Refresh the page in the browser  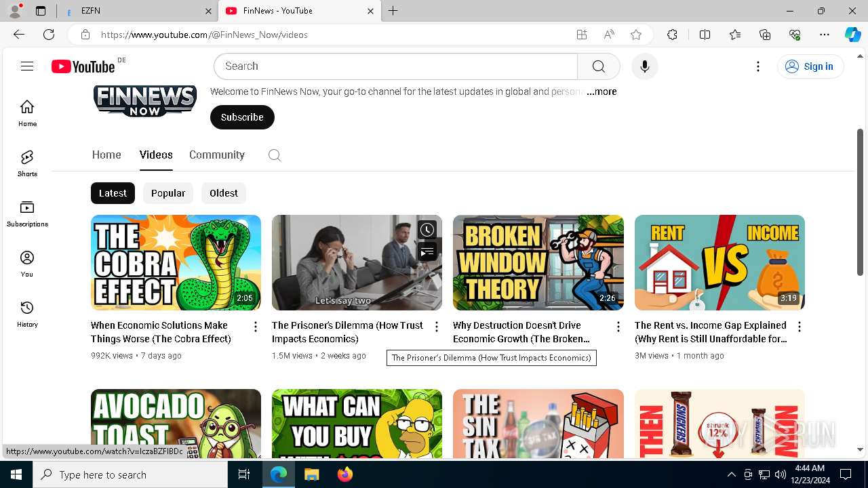(49, 35)
